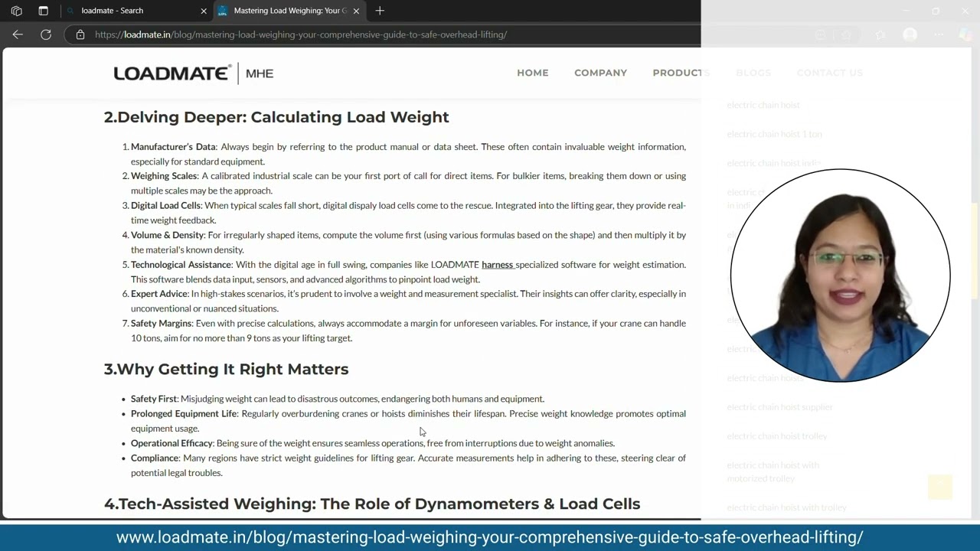Click the bold text Weighing Scales
Viewport: 980px width, 551px height.
coord(164,176)
